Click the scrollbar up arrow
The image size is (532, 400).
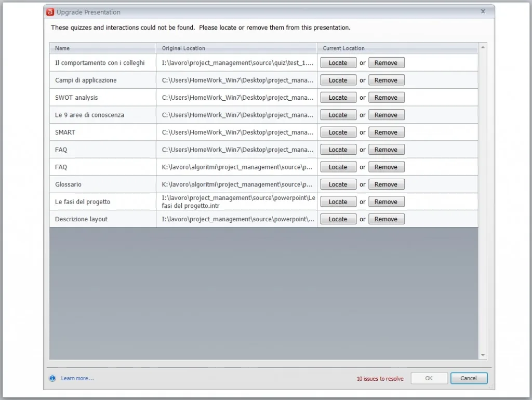click(483, 47)
